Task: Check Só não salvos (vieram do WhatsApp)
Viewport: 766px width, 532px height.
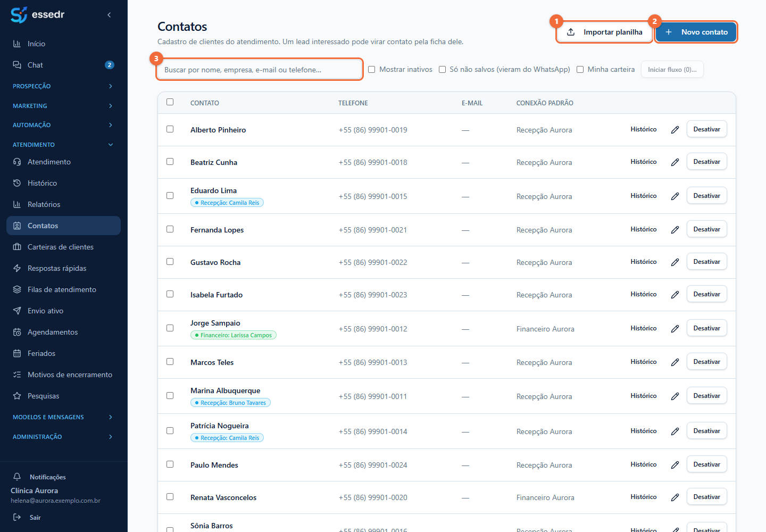Action: coord(442,69)
